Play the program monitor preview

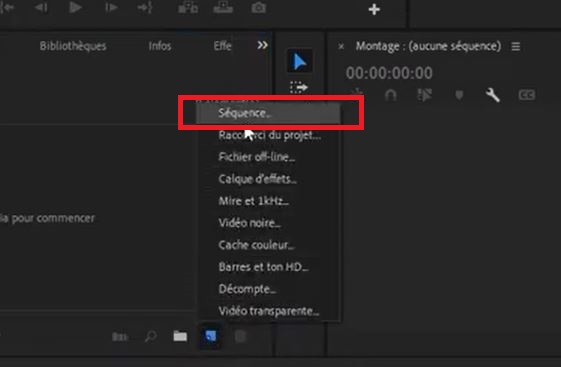click(75, 8)
